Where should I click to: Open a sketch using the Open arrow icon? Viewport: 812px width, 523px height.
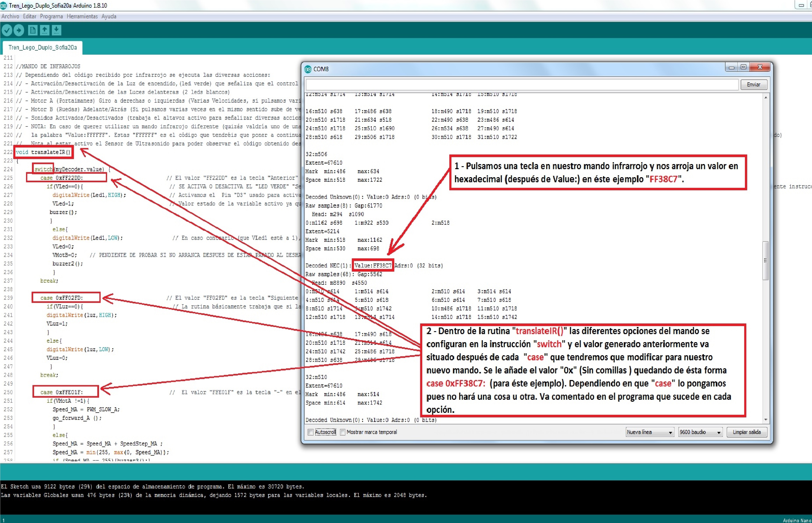click(45, 30)
